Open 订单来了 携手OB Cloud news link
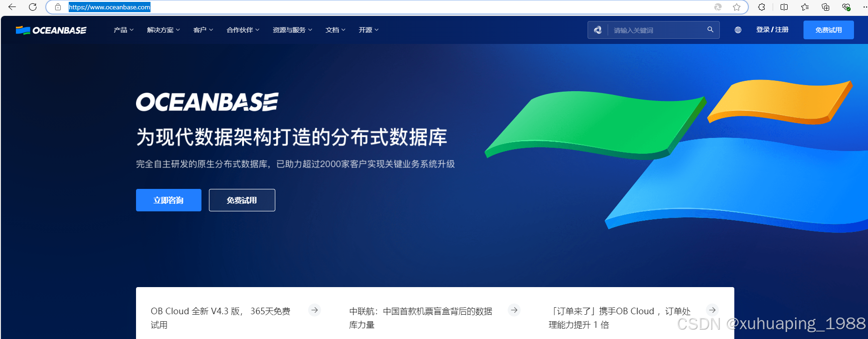The image size is (868, 339). 620,318
